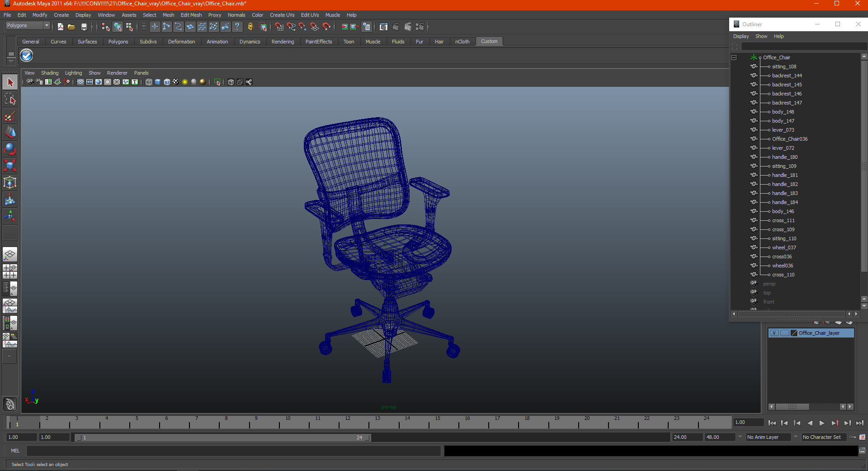The width and height of the screenshot is (868, 471).
Task: Toggle V visibility box for Office_Chair_layer
Action: pyautogui.click(x=774, y=333)
